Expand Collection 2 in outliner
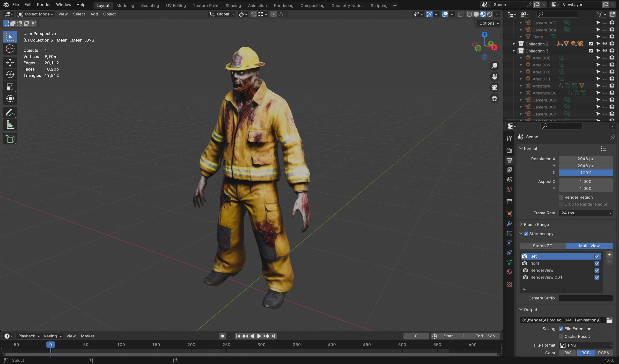Image resolution: width=619 pixels, height=364 pixels. (x=514, y=44)
